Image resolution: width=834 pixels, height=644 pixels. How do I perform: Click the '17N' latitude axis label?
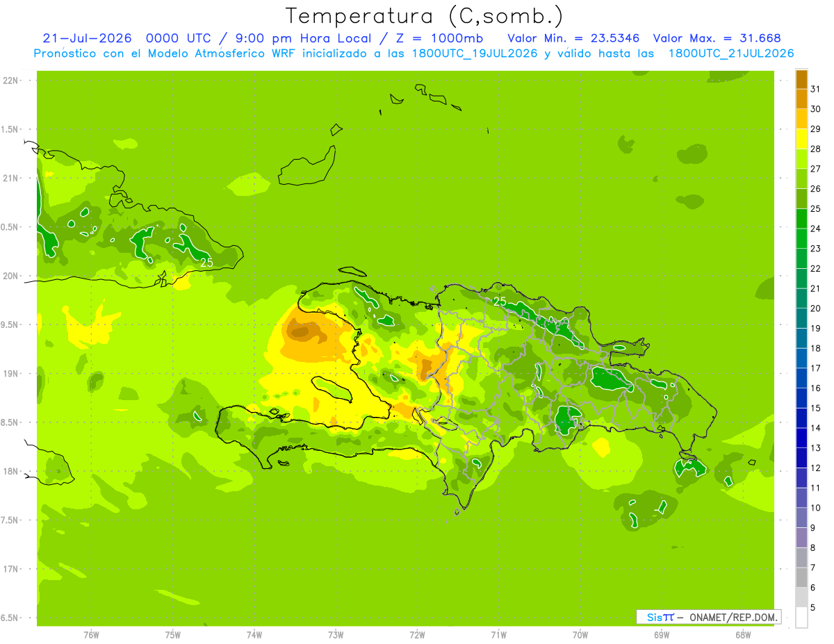[x=11, y=569]
